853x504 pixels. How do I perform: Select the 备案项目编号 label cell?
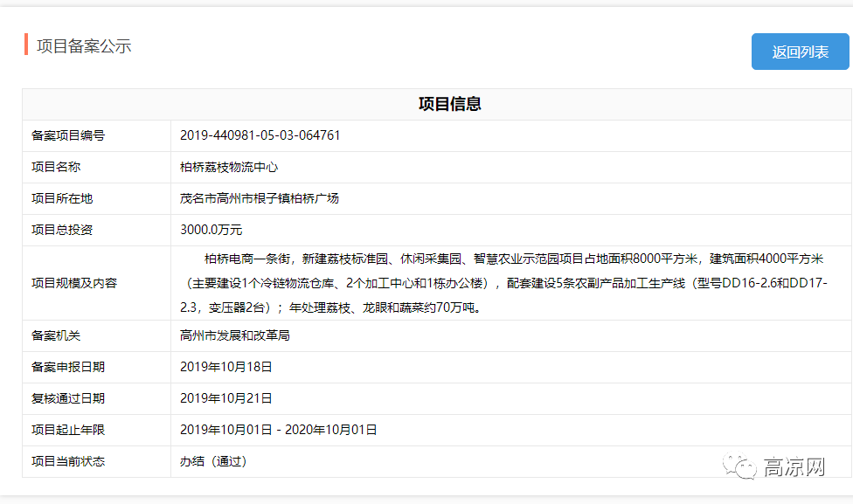click(96, 135)
